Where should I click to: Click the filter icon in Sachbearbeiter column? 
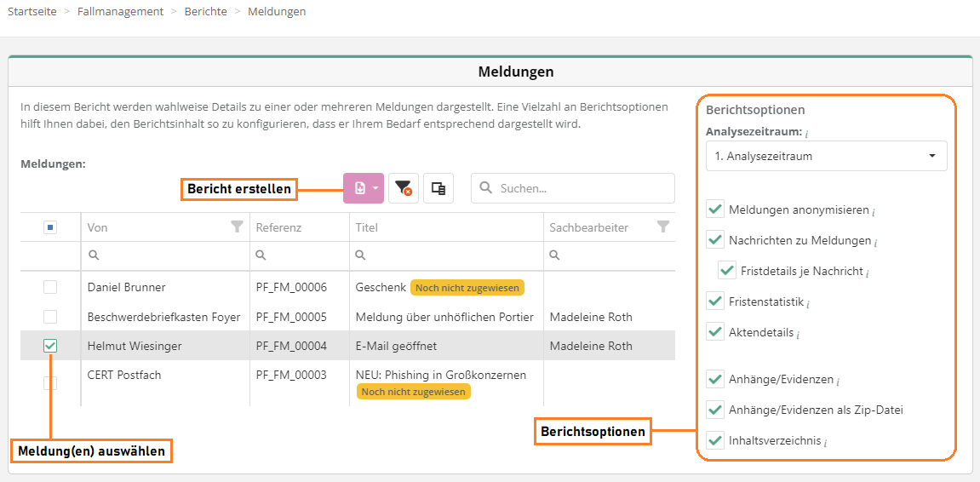pyautogui.click(x=662, y=227)
